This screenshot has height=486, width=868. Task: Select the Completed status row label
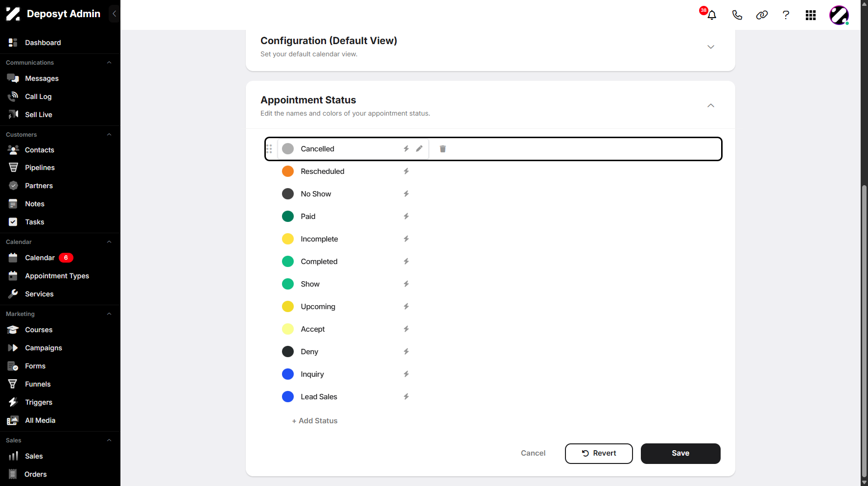point(319,262)
